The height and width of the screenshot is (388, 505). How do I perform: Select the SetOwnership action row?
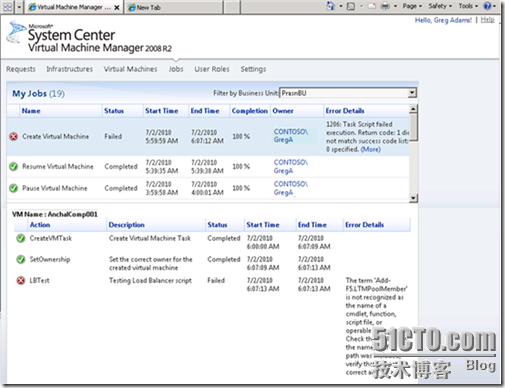pyautogui.click(x=212, y=263)
